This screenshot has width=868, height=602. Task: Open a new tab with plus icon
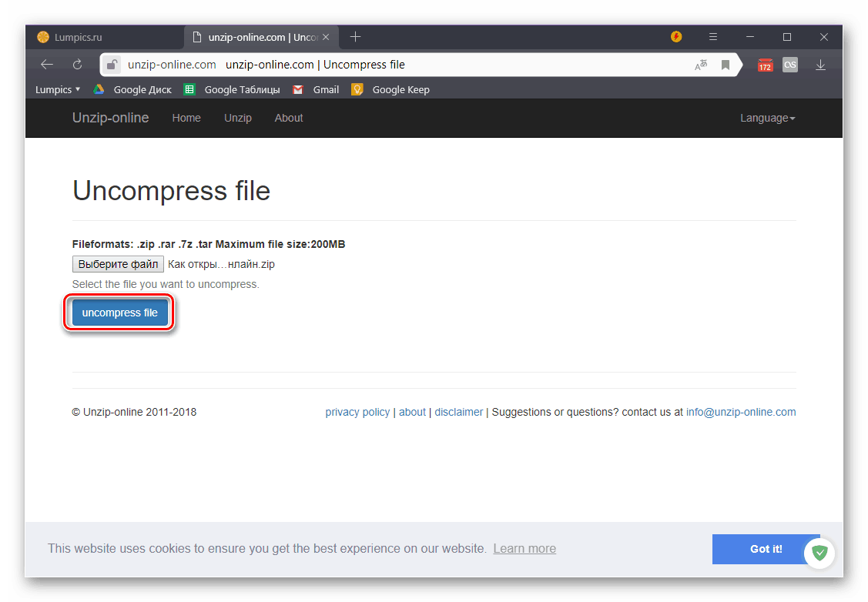(x=355, y=37)
